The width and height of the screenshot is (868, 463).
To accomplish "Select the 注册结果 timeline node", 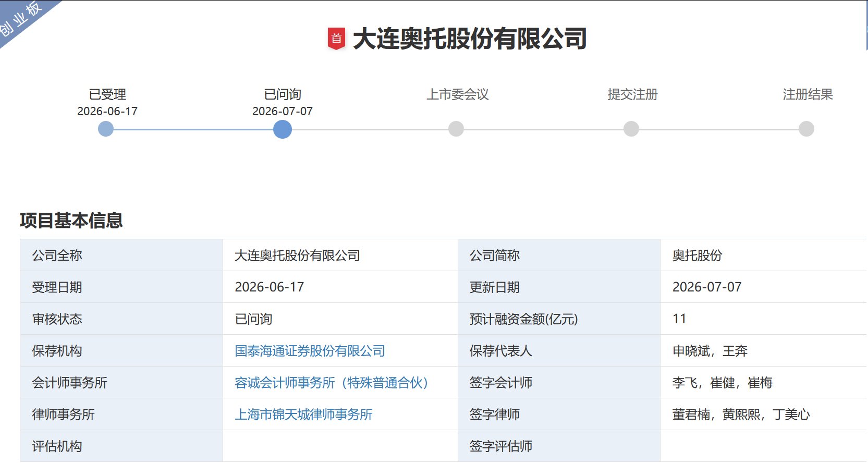I will [x=806, y=129].
